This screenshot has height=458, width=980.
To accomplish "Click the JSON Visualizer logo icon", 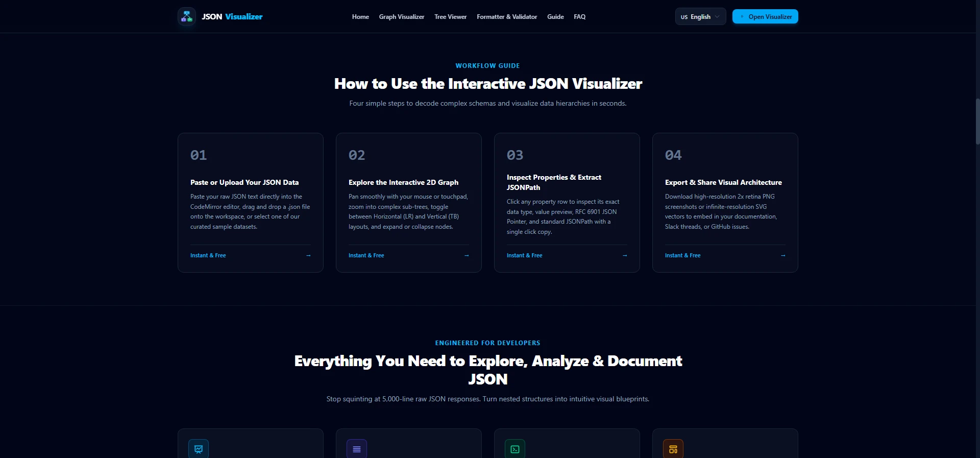I will (x=187, y=16).
